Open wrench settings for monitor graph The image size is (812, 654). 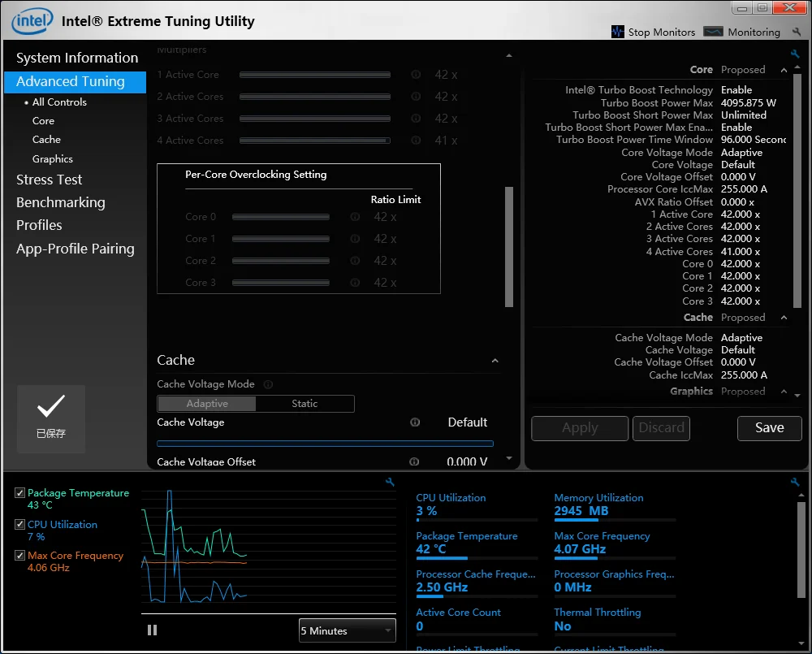390,482
